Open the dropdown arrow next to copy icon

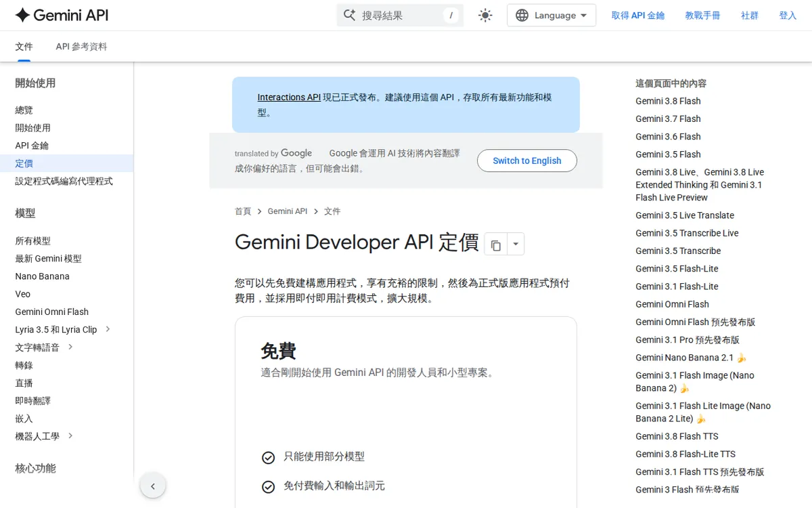pos(516,245)
